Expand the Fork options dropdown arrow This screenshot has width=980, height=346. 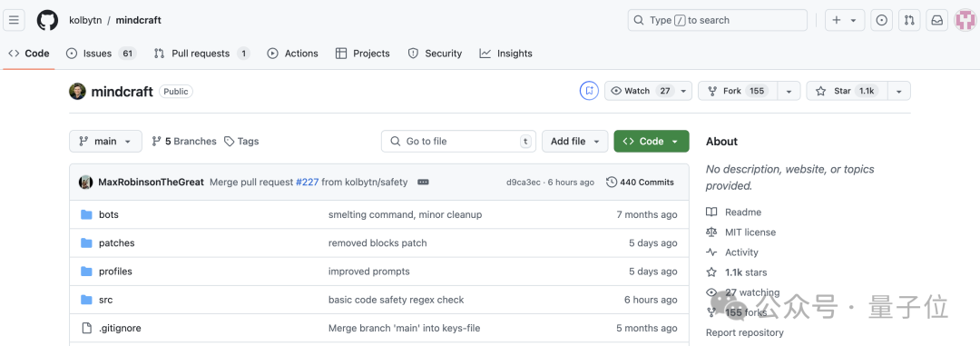(789, 91)
